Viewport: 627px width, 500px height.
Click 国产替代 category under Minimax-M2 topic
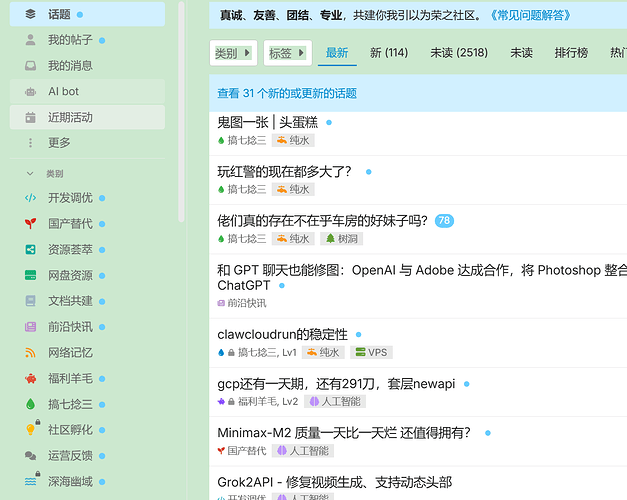point(242,451)
